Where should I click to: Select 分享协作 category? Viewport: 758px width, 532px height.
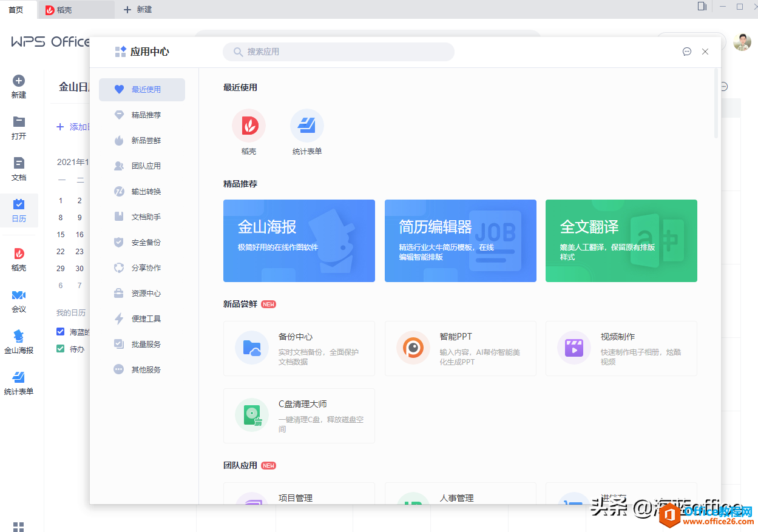(142, 268)
